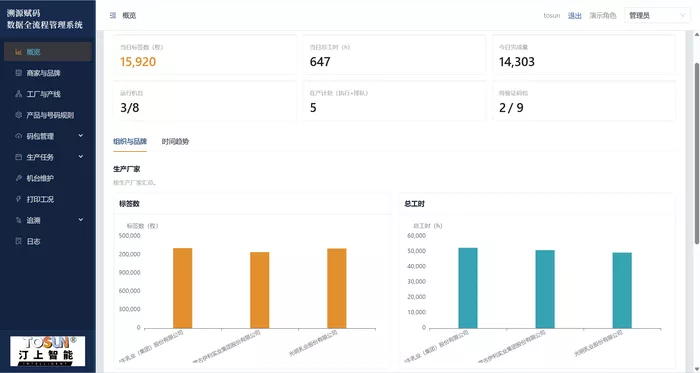This screenshot has height=373, width=700.
Task: Click the last teal 总工时 bar
Action: pos(622,290)
